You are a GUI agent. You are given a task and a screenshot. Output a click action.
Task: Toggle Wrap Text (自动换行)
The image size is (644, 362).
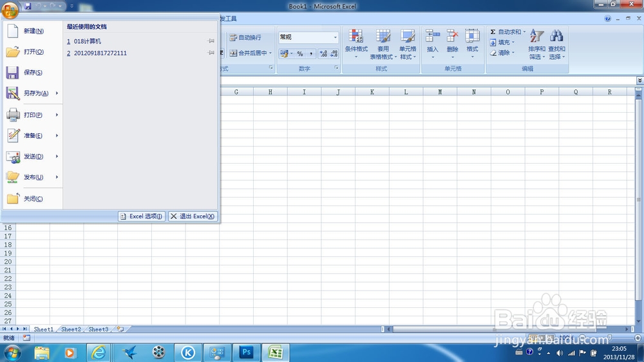245,37
